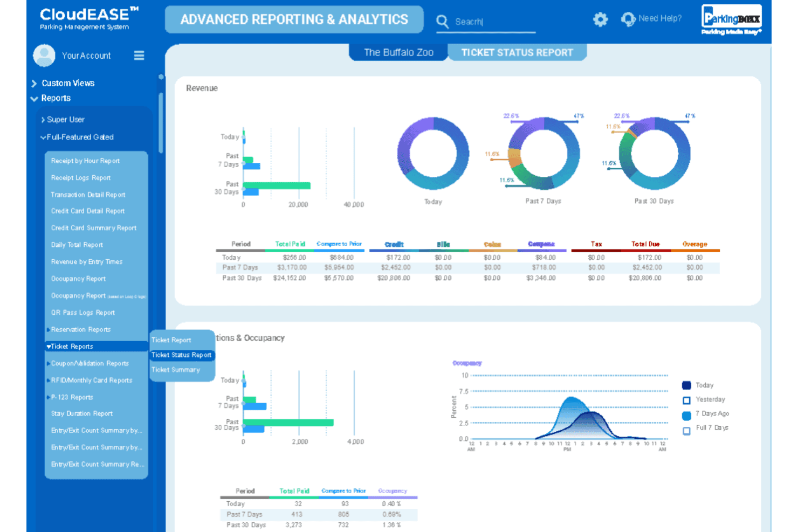Select Ticket Status Report in flyout
The height and width of the screenshot is (532, 798).
coord(182,355)
